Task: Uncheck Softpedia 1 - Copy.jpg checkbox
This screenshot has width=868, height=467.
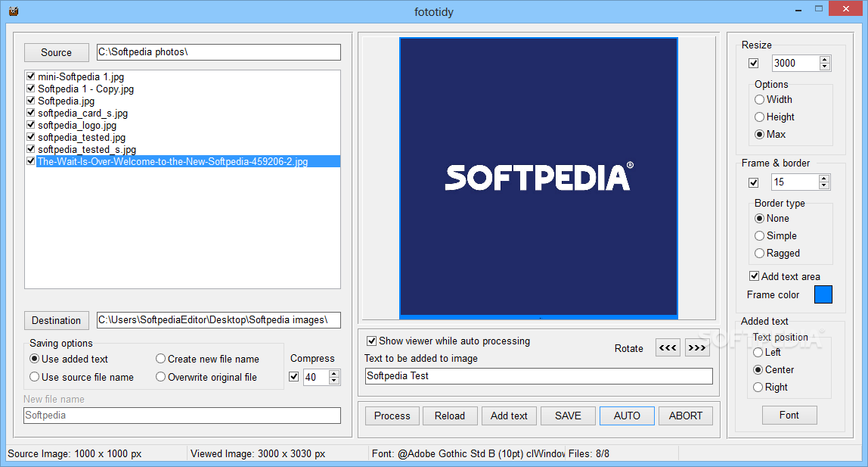Action: click(31, 89)
